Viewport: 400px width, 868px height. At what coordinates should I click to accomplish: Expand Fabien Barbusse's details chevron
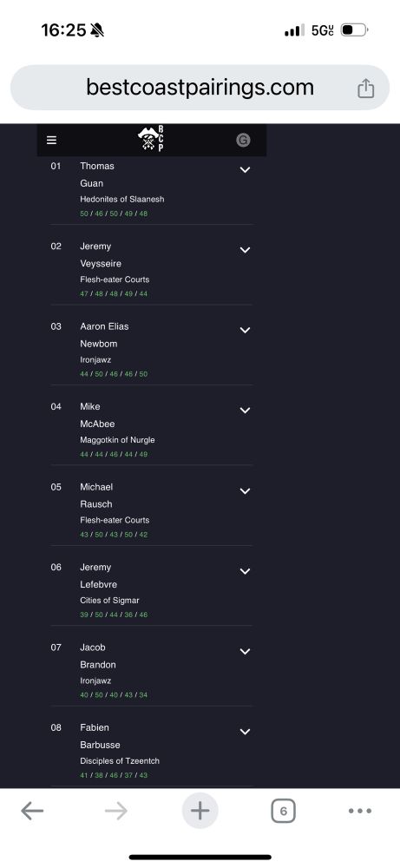245,732
